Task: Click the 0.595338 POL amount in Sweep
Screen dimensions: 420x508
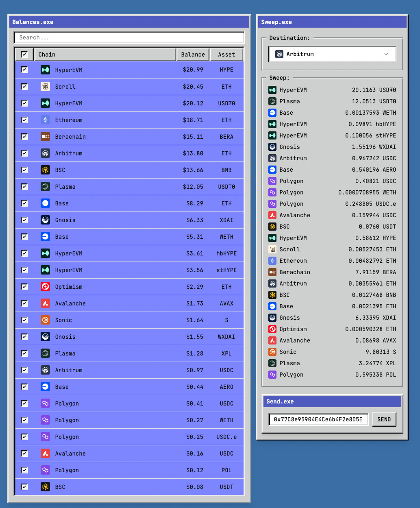Action: (x=375, y=375)
